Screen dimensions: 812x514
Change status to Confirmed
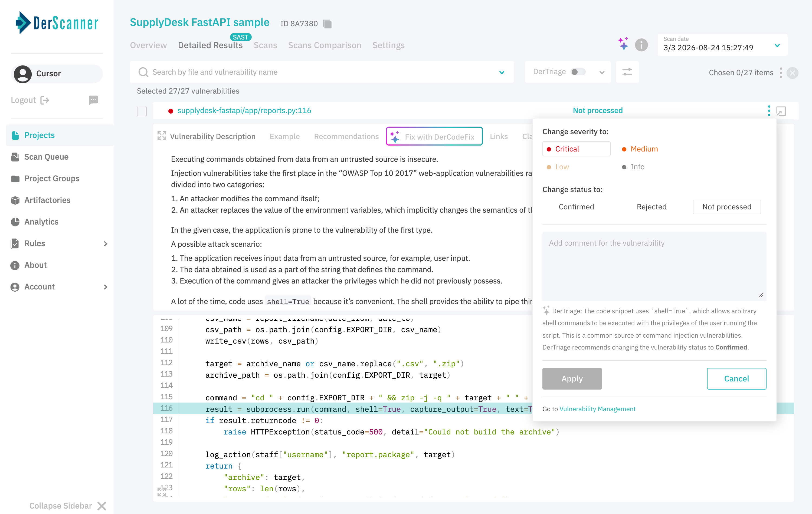[x=576, y=207]
